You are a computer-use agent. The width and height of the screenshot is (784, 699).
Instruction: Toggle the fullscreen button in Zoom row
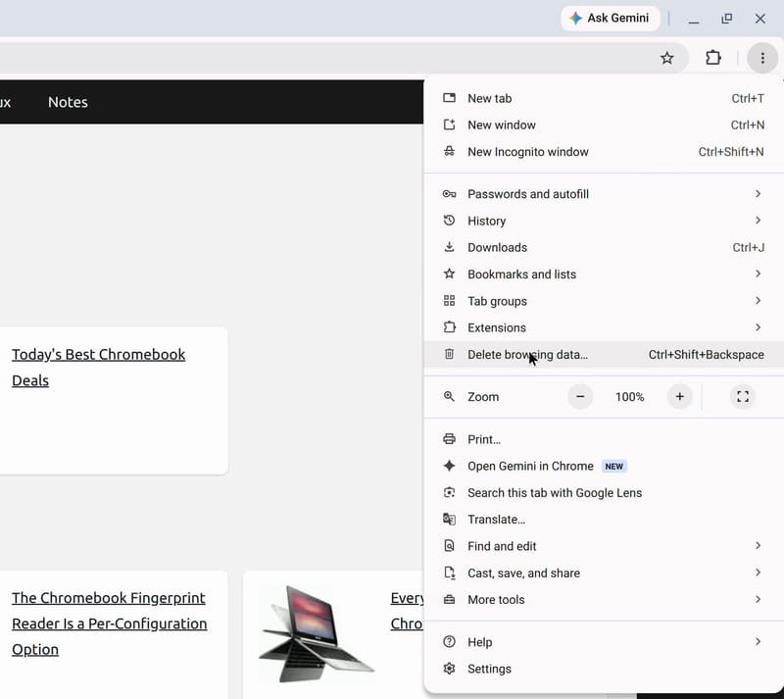[743, 396]
